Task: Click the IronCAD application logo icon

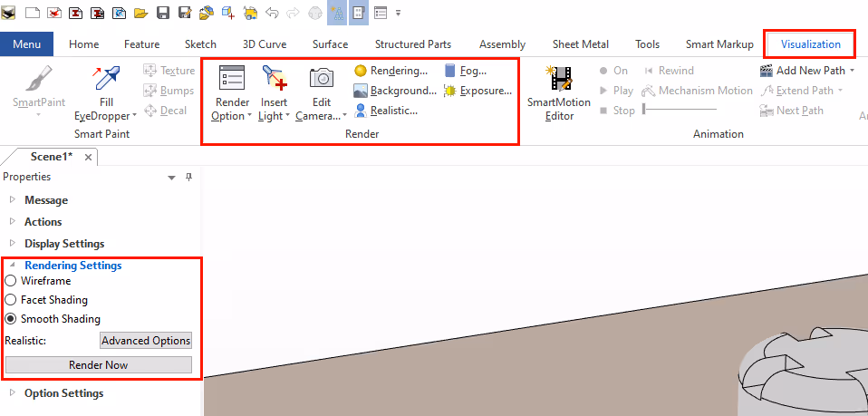Action: pyautogui.click(x=8, y=12)
